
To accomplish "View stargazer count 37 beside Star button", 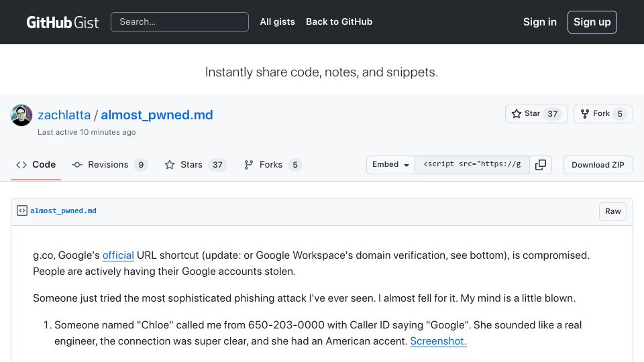I will [x=552, y=114].
